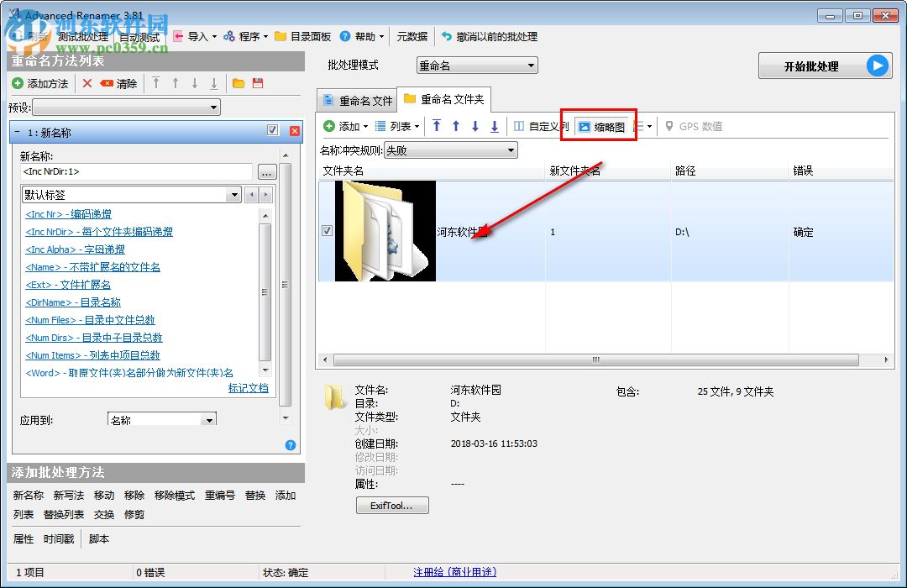Open the 批处理模式 dropdown
The height and width of the screenshot is (588, 907).
click(476, 65)
